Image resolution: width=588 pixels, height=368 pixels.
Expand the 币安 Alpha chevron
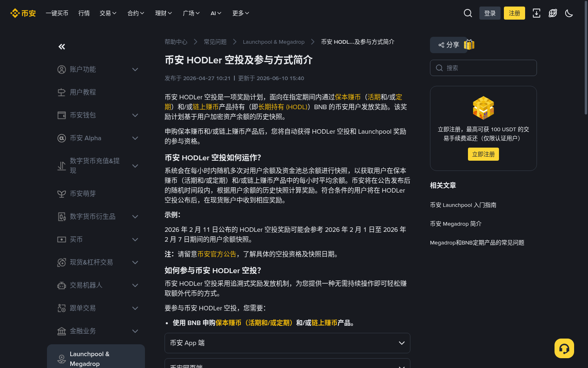coord(135,138)
